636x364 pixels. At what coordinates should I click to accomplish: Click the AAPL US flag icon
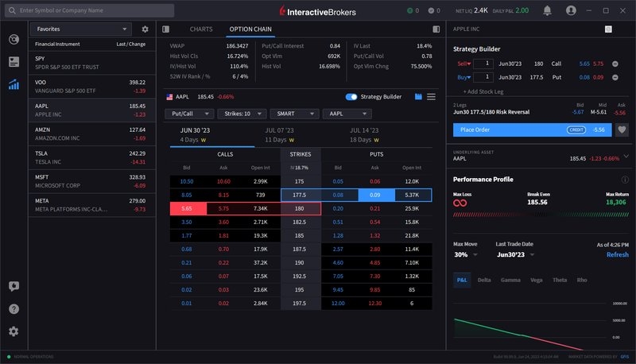coord(169,97)
